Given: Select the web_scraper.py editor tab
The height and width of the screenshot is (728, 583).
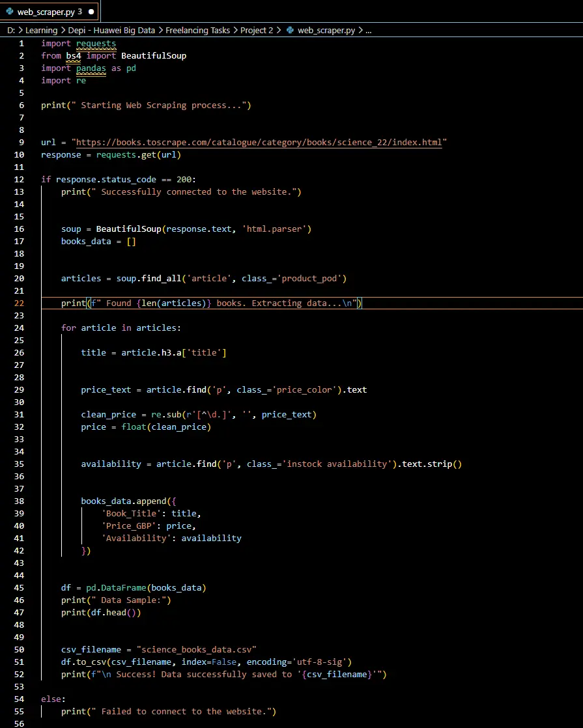Looking at the screenshot, I should point(50,12).
